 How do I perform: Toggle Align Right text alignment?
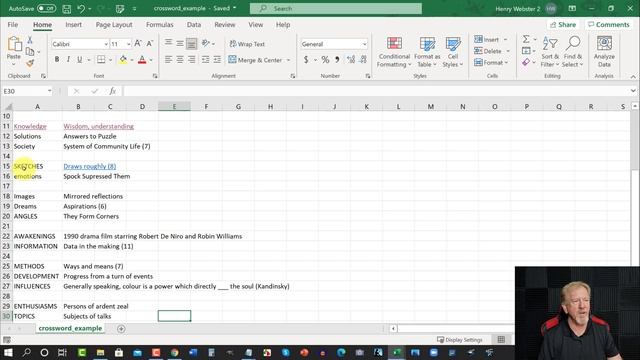tap(191, 60)
